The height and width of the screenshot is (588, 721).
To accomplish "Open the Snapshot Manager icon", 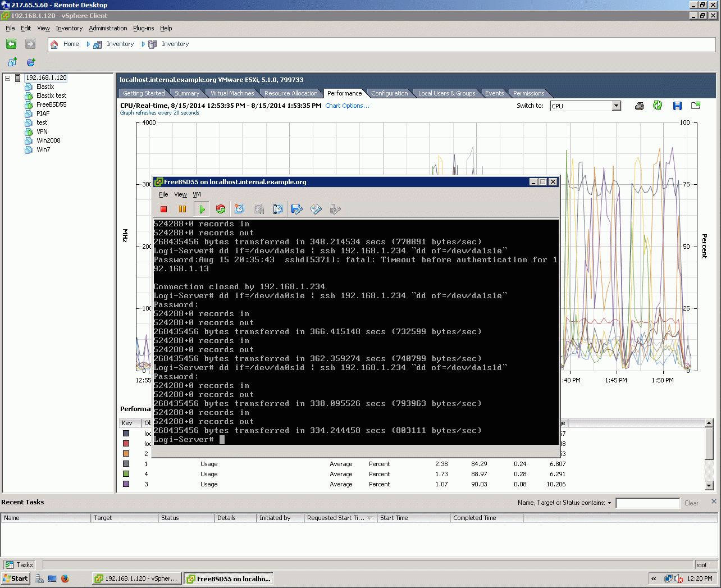I will tap(278, 209).
